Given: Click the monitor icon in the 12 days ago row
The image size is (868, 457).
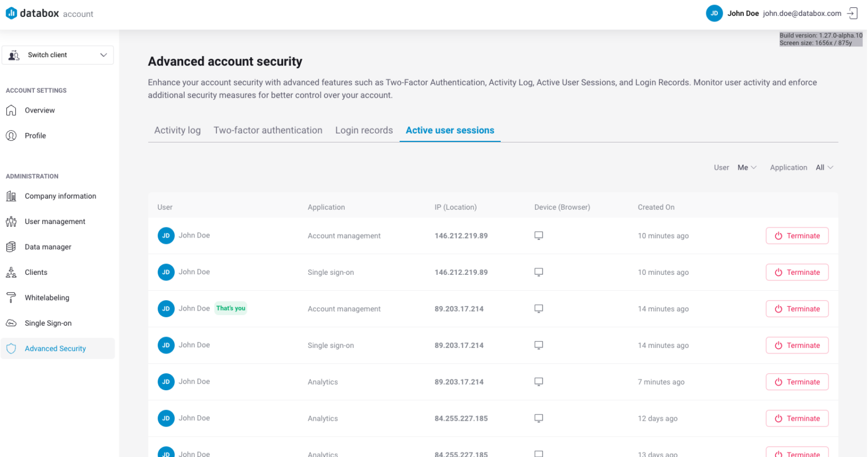Looking at the screenshot, I should click(539, 419).
